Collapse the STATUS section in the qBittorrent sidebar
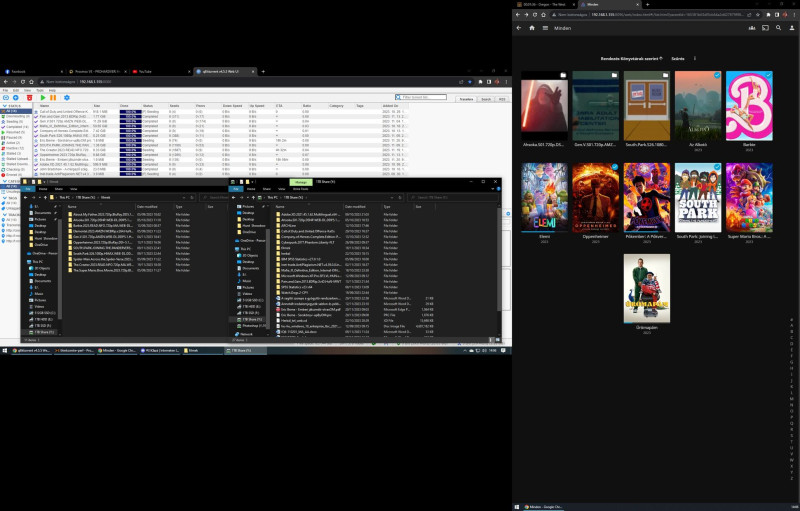The width and height of the screenshot is (800, 511). click(x=5, y=106)
